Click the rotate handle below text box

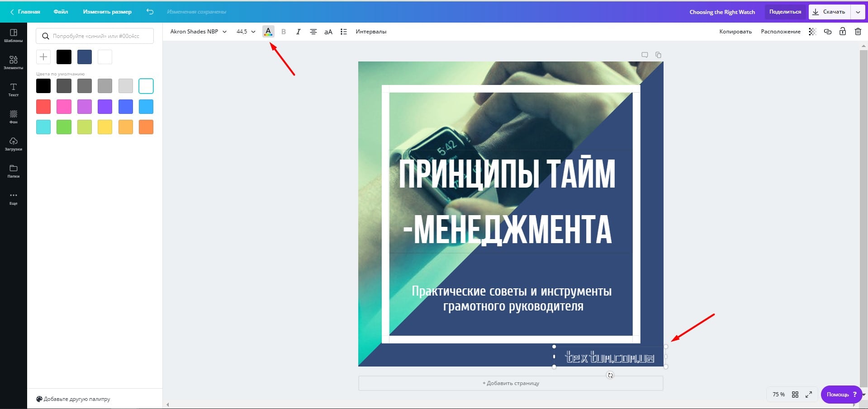tap(610, 375)
